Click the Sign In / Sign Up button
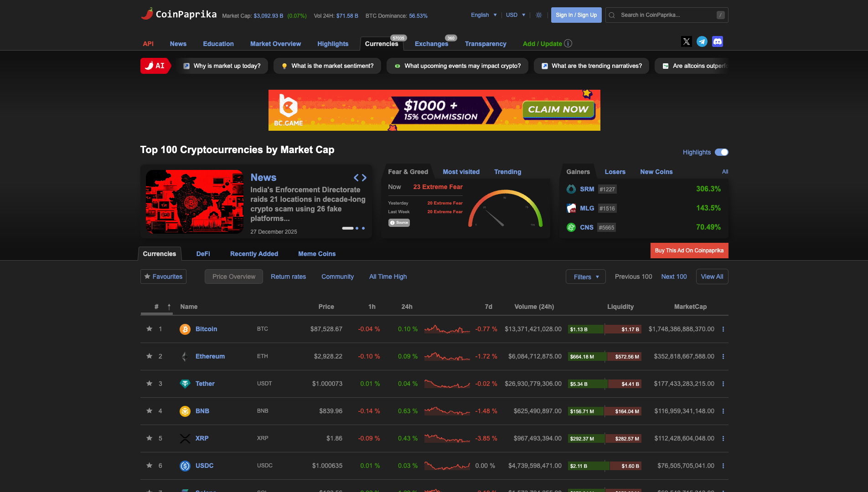 [576, 15]
